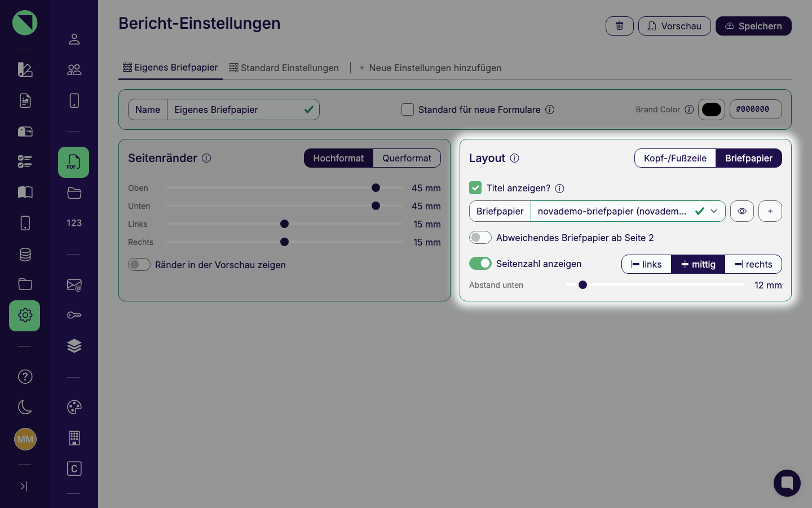Toggle dark mode moon icon

(x=25, y=407)
